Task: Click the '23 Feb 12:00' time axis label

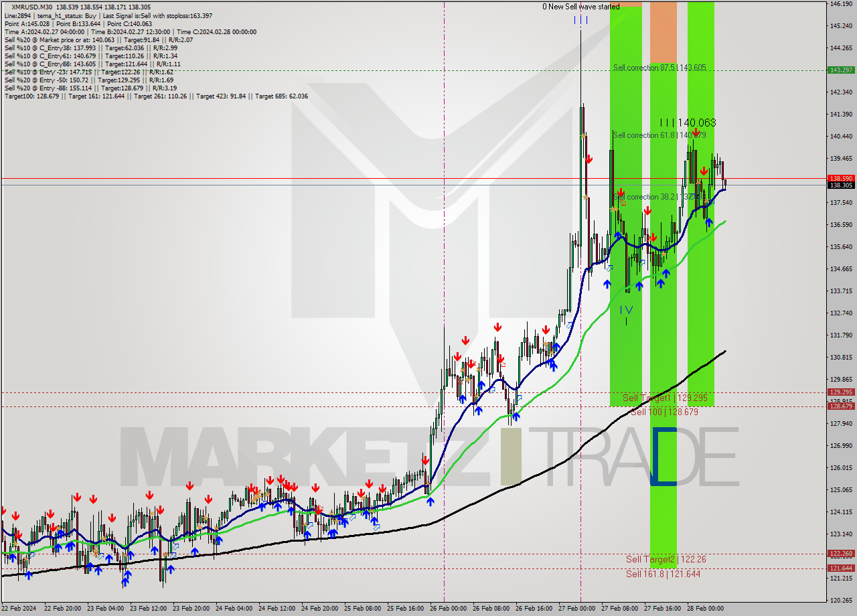Action: [148, 609]
